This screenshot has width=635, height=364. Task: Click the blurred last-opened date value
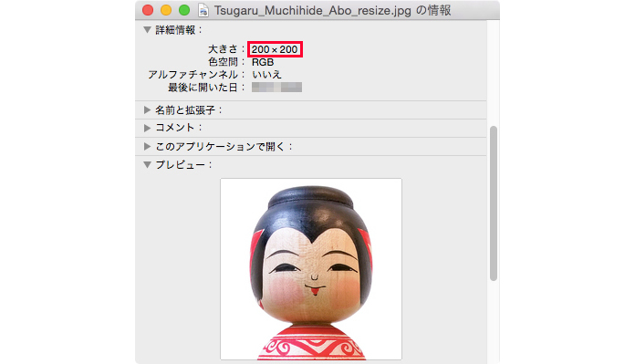pos(276,88)
